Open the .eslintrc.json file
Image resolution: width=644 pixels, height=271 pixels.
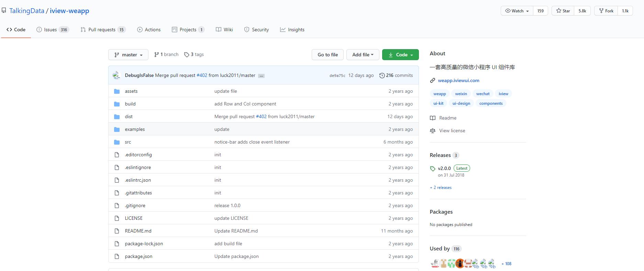click(138, 180)
